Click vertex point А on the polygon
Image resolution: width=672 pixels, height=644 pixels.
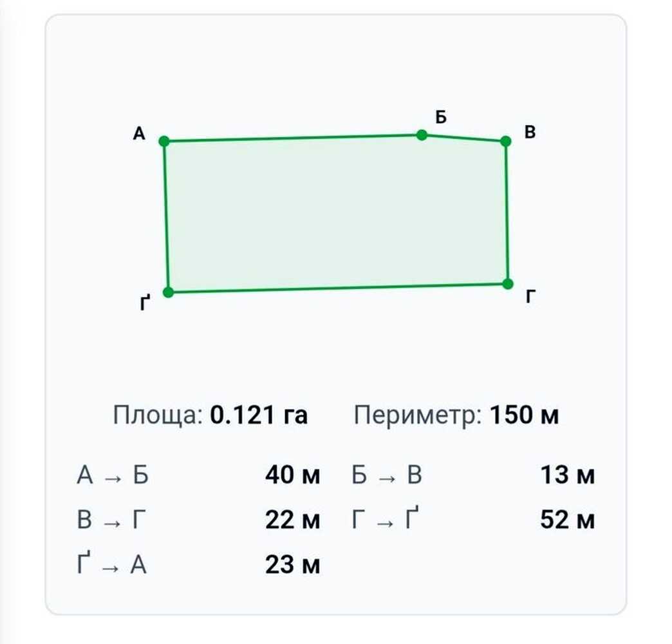[x=164, y=141]
